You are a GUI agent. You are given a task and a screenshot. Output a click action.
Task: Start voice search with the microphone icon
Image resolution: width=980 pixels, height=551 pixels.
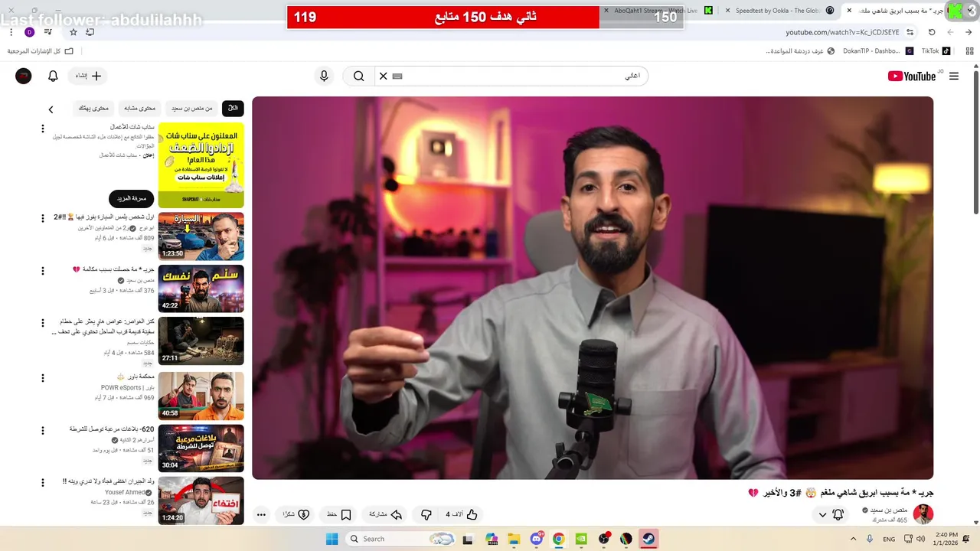point(324,76)
